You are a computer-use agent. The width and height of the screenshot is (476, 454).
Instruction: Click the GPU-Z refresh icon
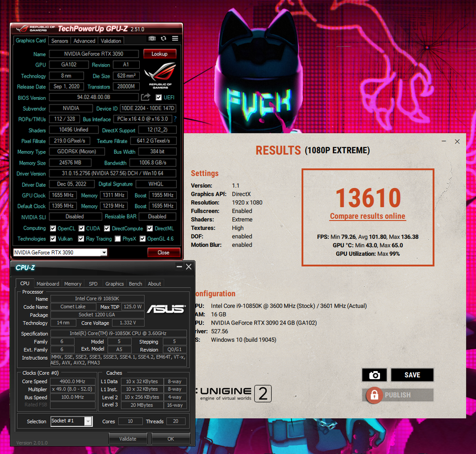tap(164, 39)
